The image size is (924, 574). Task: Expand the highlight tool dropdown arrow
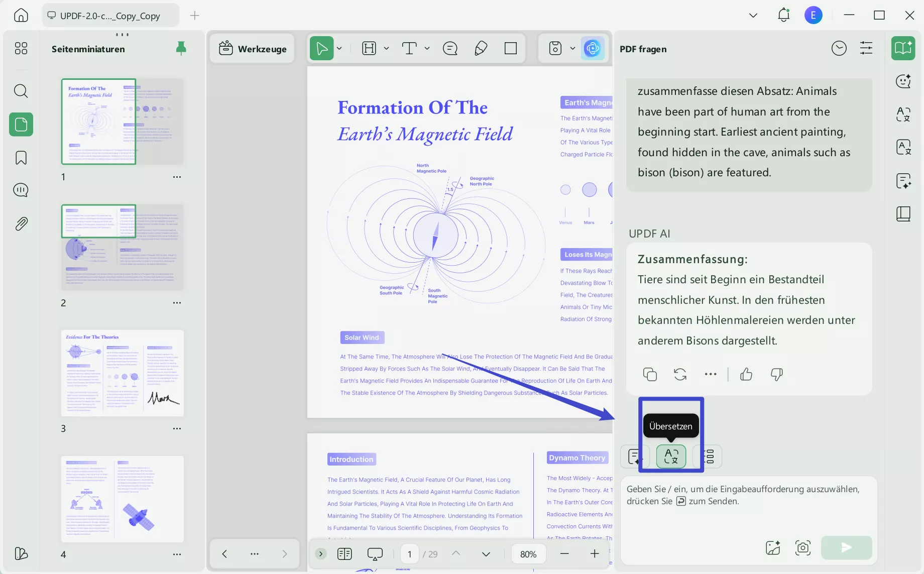(386, 48)
